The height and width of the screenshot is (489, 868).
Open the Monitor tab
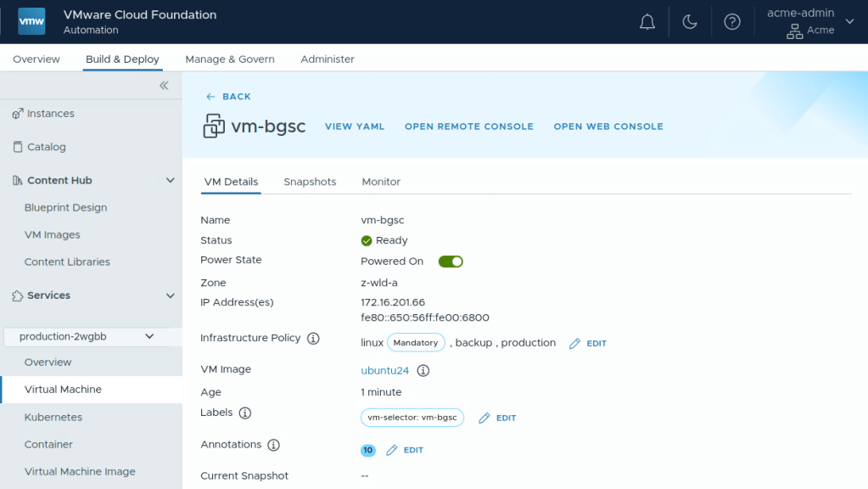pyautogui.click(x=381, y=182)
